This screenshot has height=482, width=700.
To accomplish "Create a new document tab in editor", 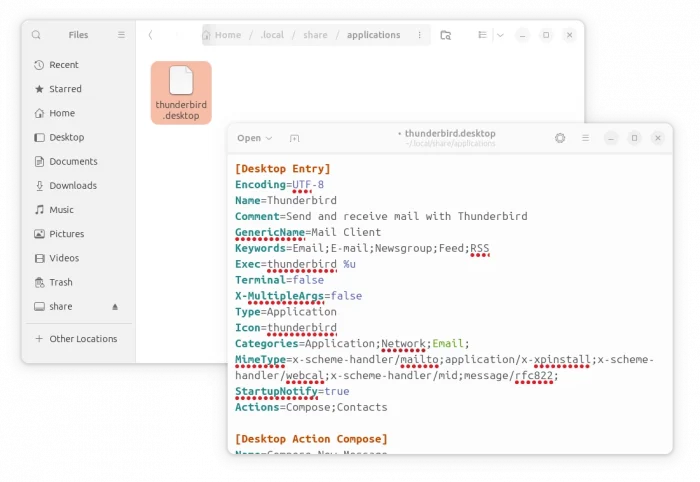I will tap(294, 138).
